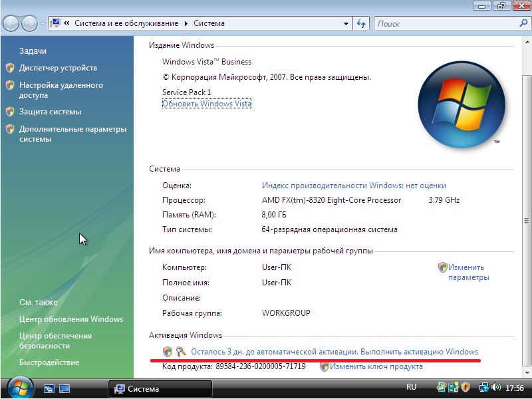
Task: Click Выполнить активацию Windows link
Action: (419, 352)
